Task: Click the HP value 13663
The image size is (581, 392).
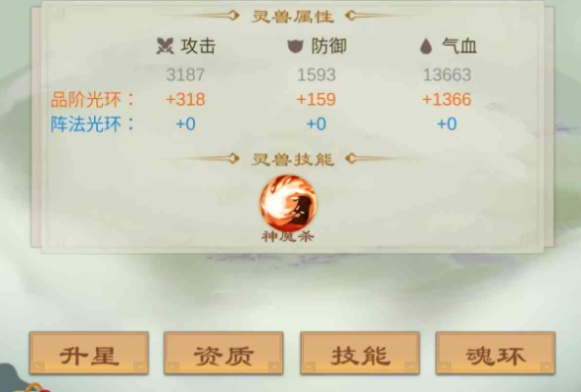Action: [x=447, y=74]
